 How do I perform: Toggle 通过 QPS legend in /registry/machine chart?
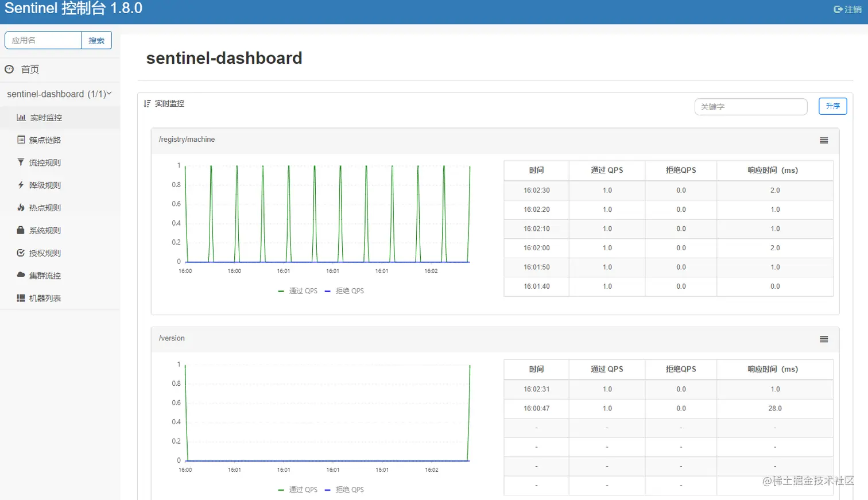[297, 291]
